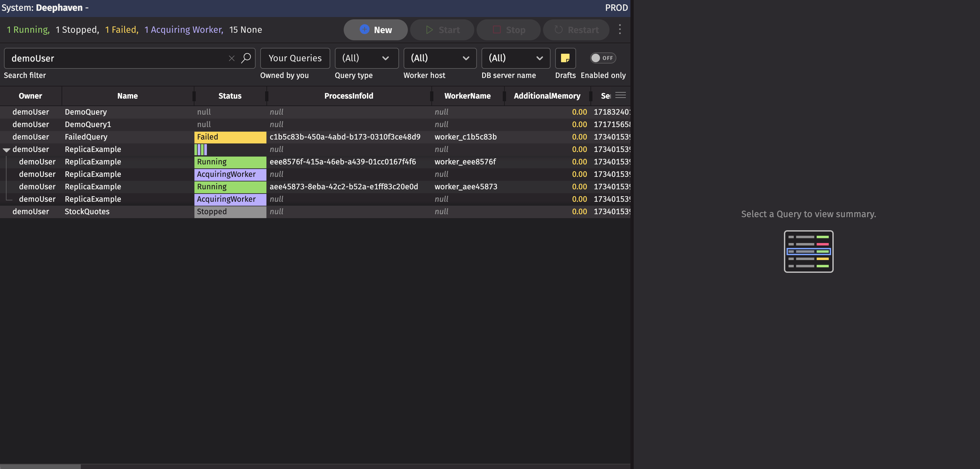Viewport: 980px width, 469px height.
Task: Click the blue plus New query button
Action: [375, 30]
